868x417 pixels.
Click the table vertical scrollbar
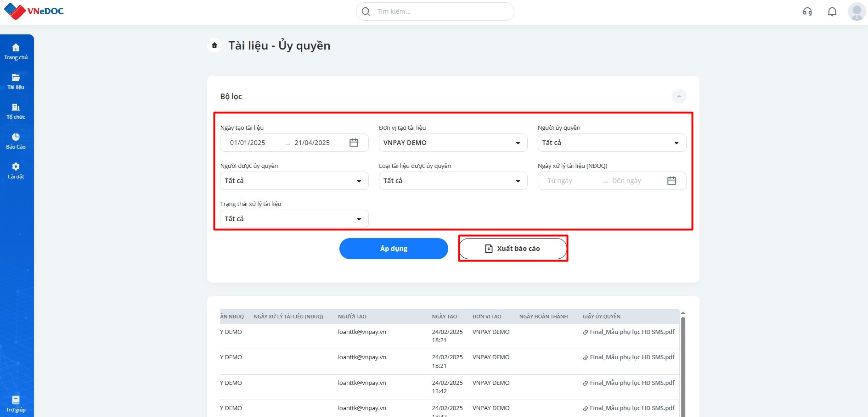coord(683,367)
